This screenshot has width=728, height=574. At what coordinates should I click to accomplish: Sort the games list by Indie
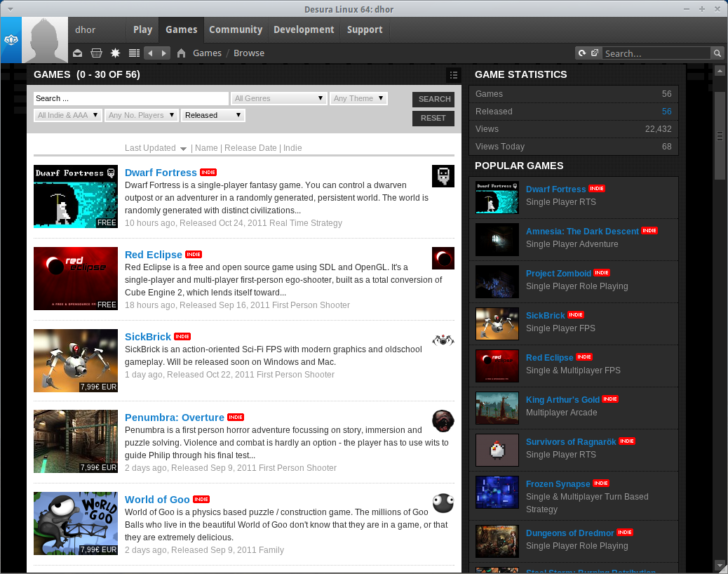[292, 148]
